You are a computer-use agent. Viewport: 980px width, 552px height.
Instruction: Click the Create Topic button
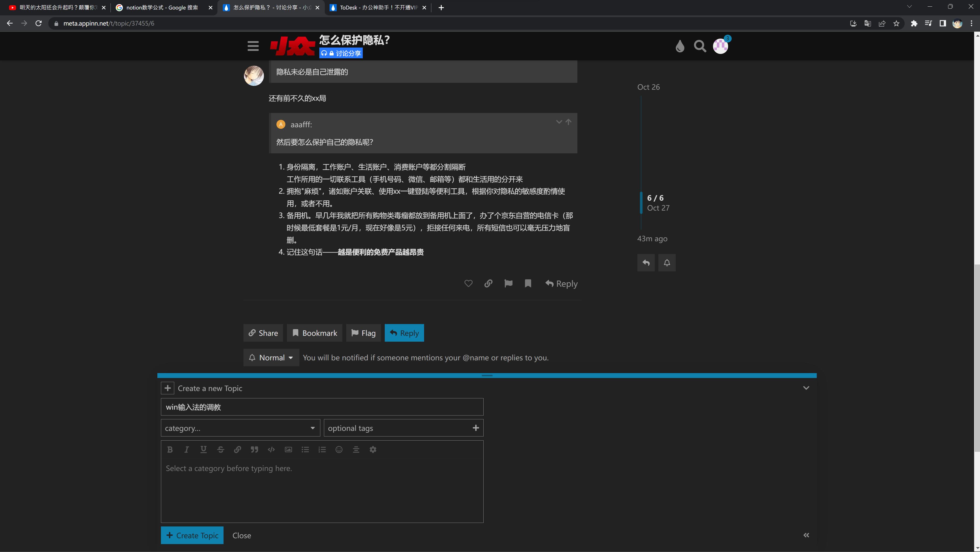[192, 535]
